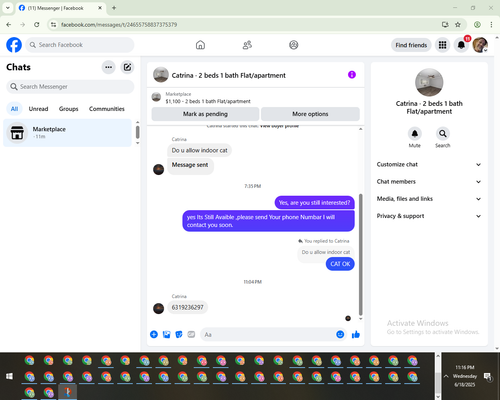Open the View buyer profile link
The image size is (500, 400).
point(279,126)
